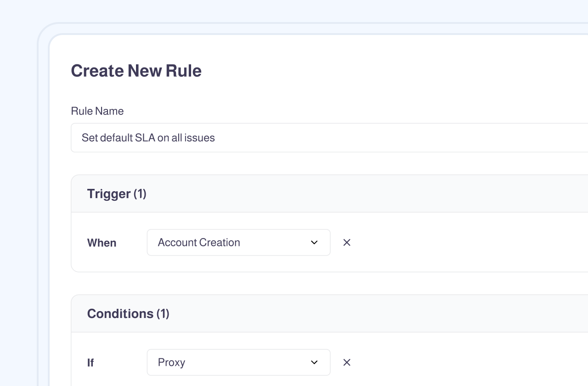
Task: Select the Account Creation text in dropdown
Action: [199, 243]
